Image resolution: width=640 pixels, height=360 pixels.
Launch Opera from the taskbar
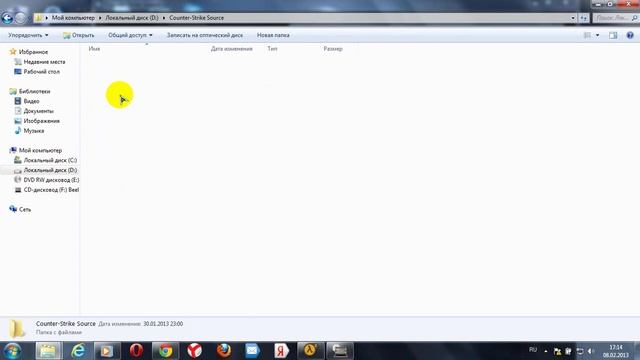click(136, 351)
